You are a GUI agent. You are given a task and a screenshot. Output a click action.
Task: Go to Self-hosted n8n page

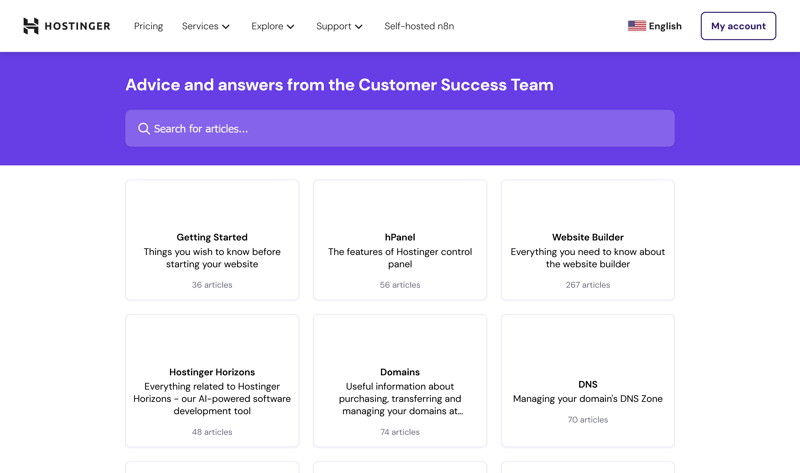point(419,26)
